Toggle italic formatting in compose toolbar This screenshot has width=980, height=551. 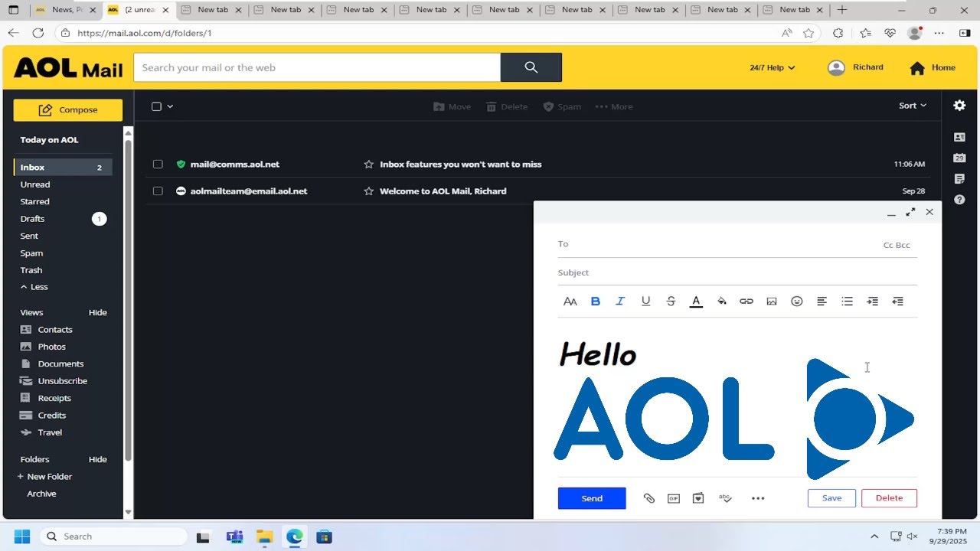click(x=620, y=302)
